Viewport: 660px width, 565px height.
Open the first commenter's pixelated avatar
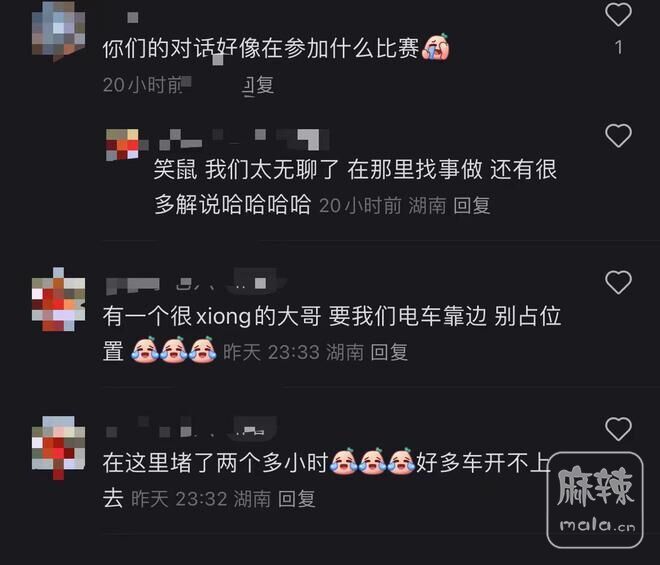[59, 30]
